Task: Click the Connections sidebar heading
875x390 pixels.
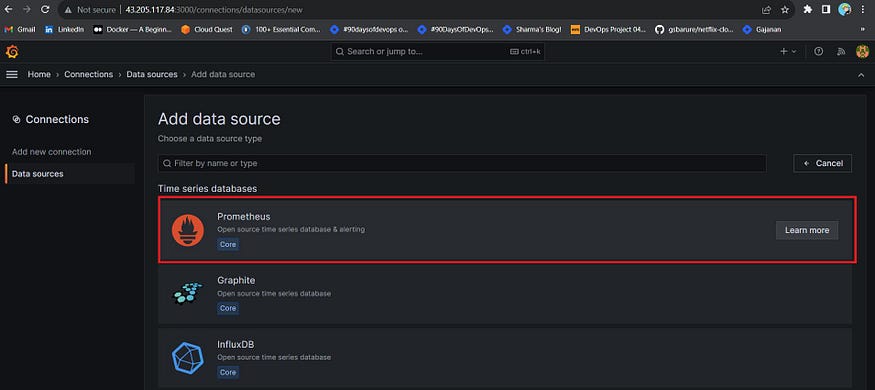Action: (51, 119)
